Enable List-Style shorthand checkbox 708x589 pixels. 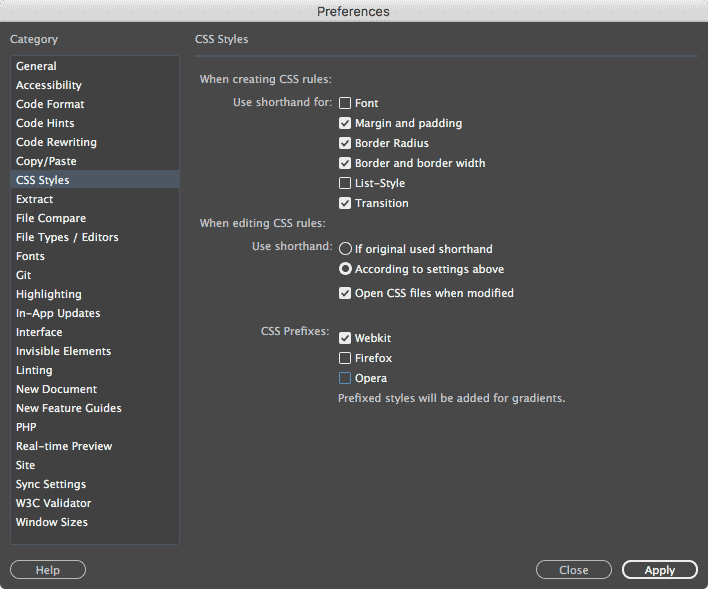point(345,183)
